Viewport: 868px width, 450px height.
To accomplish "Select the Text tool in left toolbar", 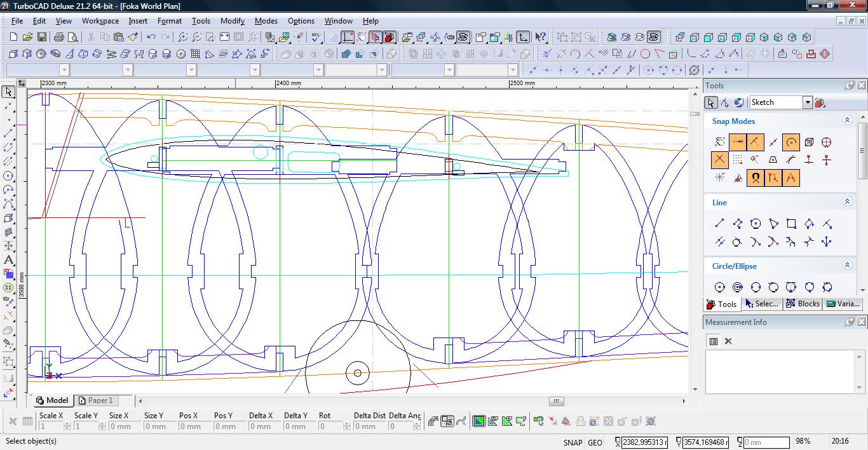I will tap(8, 260).
